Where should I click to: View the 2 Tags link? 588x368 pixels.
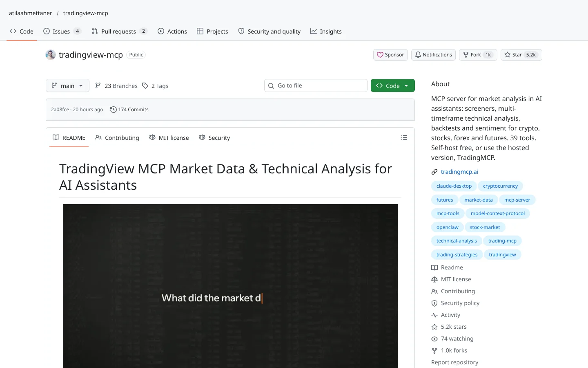point(155,86)
